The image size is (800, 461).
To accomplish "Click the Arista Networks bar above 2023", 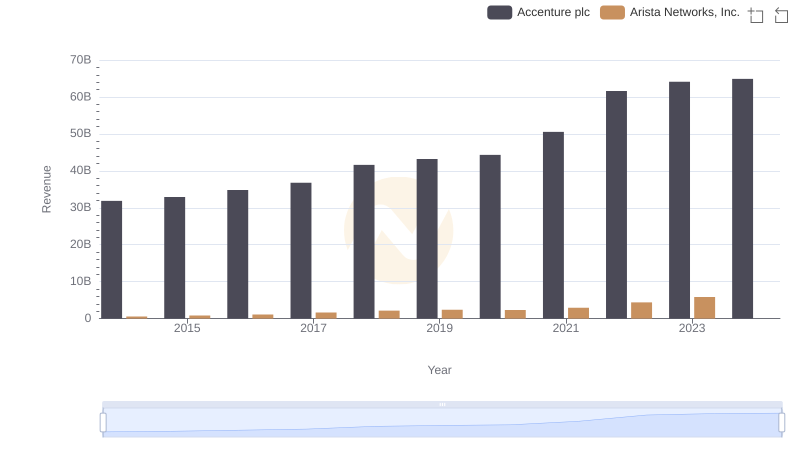I will [704, 308].
